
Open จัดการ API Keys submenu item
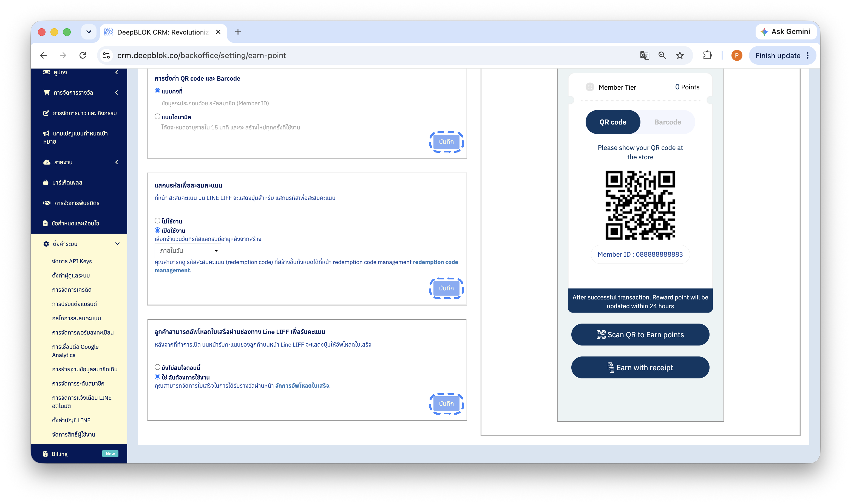(72, 261)
